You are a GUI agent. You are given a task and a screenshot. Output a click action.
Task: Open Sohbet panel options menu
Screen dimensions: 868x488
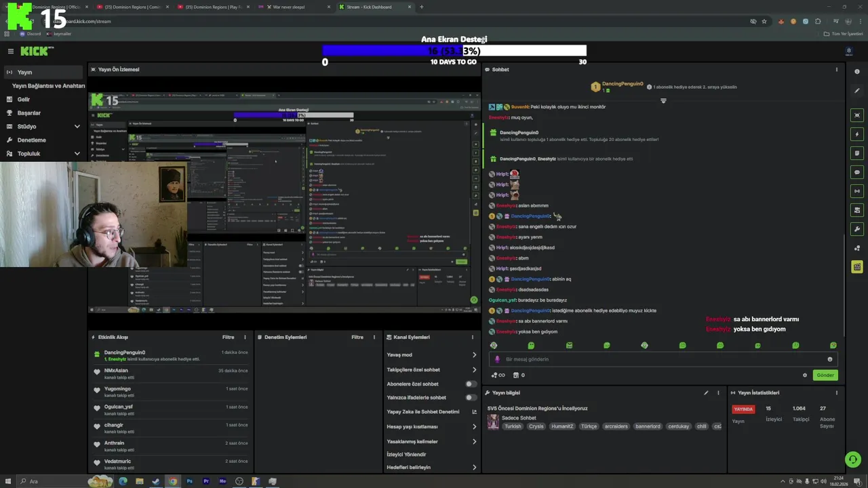pos(836,69)
